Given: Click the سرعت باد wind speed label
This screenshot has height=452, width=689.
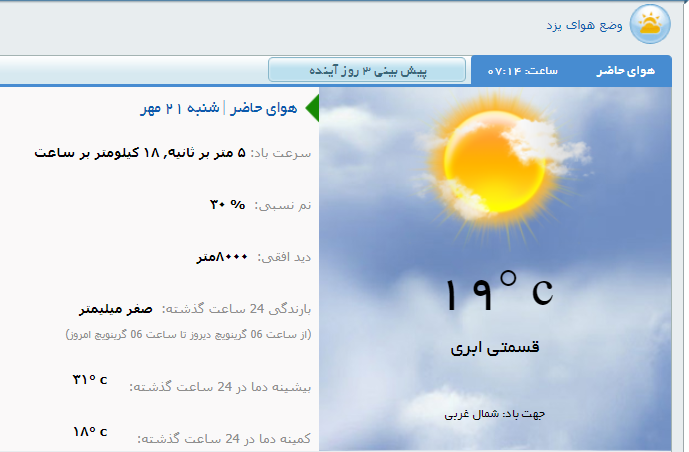Looking at the screenshot, I should (x=281, y=154).
